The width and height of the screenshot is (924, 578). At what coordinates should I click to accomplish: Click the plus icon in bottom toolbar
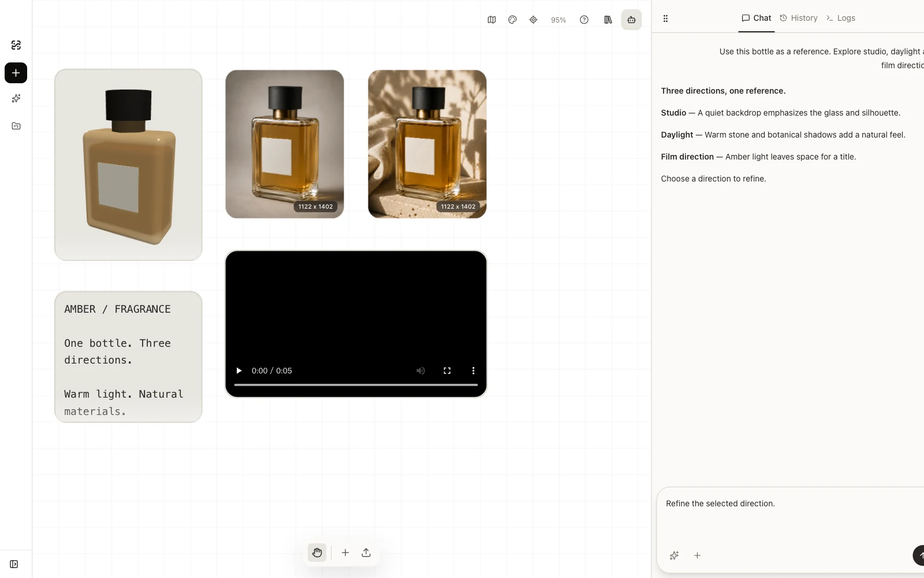pos(345,553)
